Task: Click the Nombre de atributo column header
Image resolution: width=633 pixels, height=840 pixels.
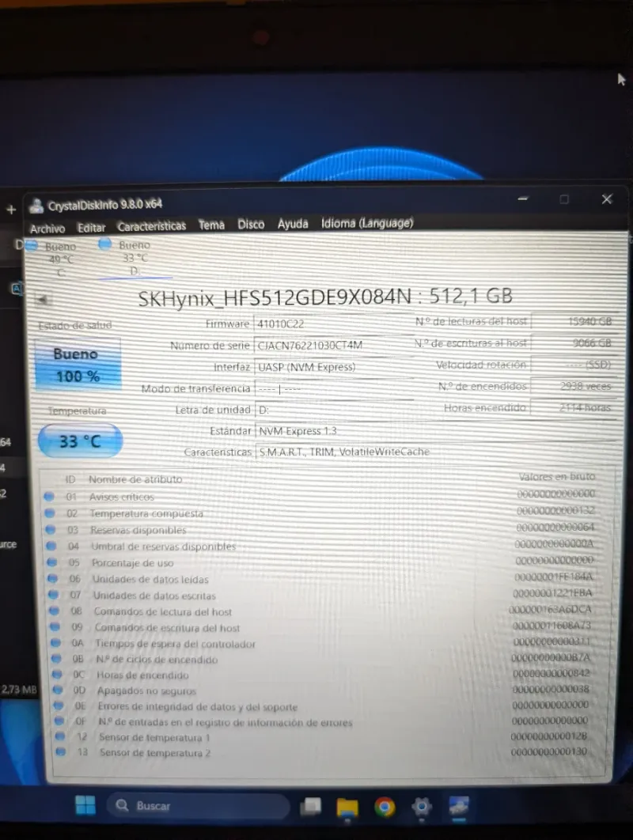Action: 135,479
